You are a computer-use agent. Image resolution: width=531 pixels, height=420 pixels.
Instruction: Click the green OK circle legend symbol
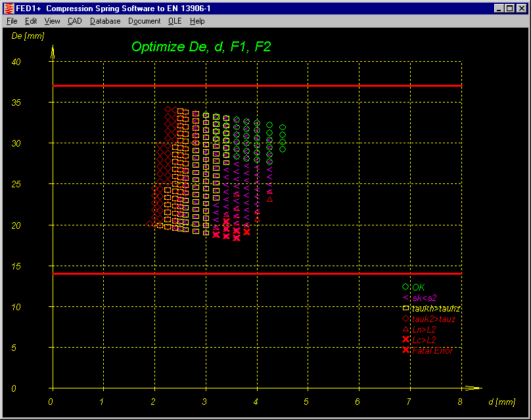(x=405, y=287)
